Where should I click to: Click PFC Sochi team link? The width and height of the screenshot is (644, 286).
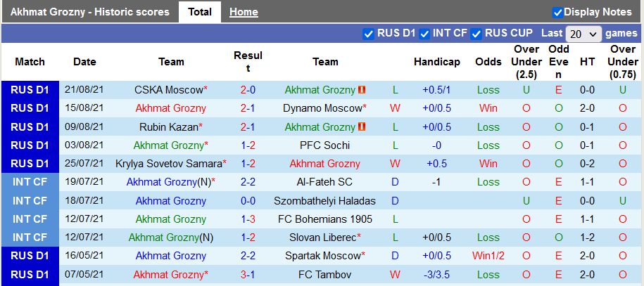pyautogui.click(x=325, y=145)
